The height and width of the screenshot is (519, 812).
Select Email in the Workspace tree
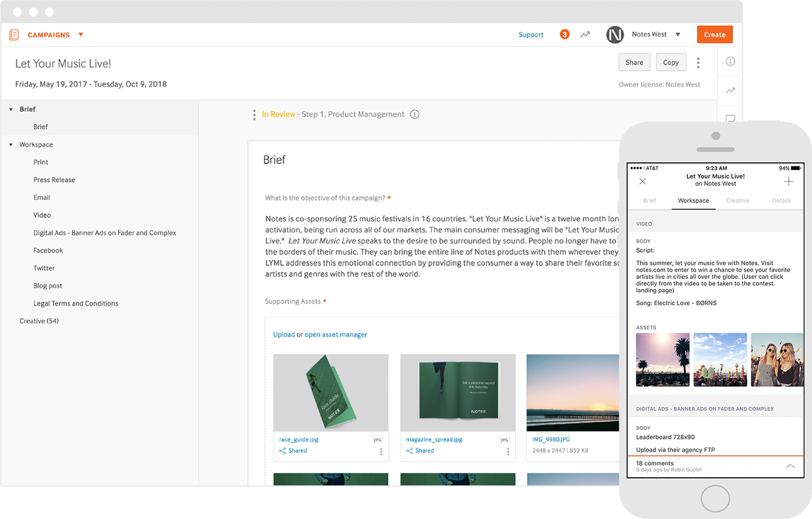point(42,197)
